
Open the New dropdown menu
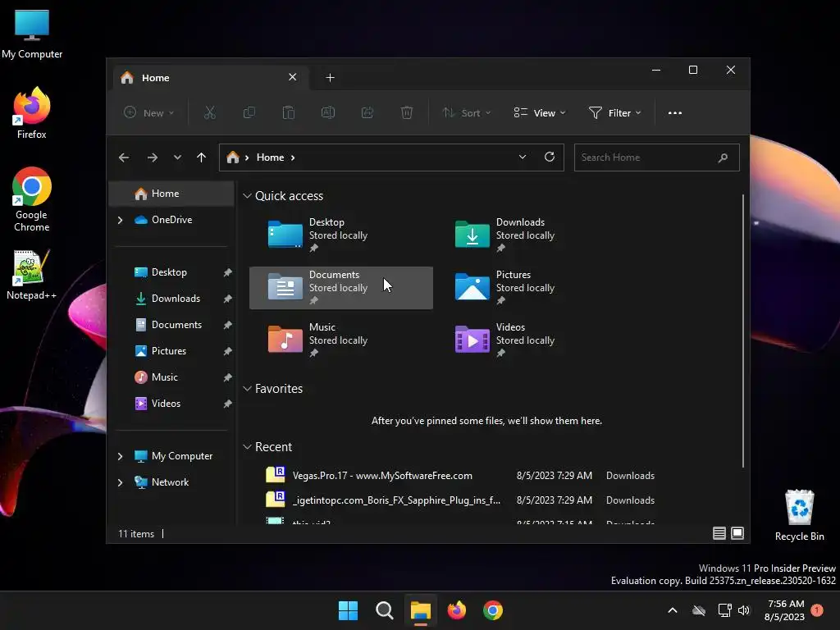point(149,112)
